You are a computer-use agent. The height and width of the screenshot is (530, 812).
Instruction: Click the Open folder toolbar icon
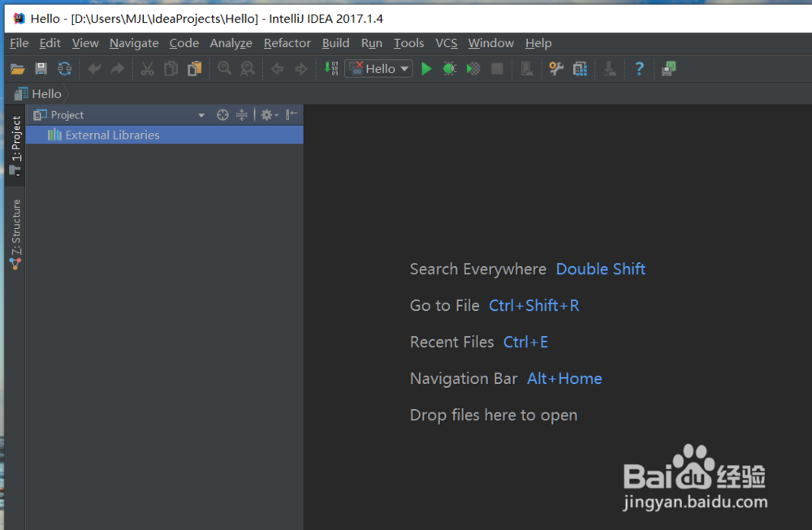click(18, 69)
